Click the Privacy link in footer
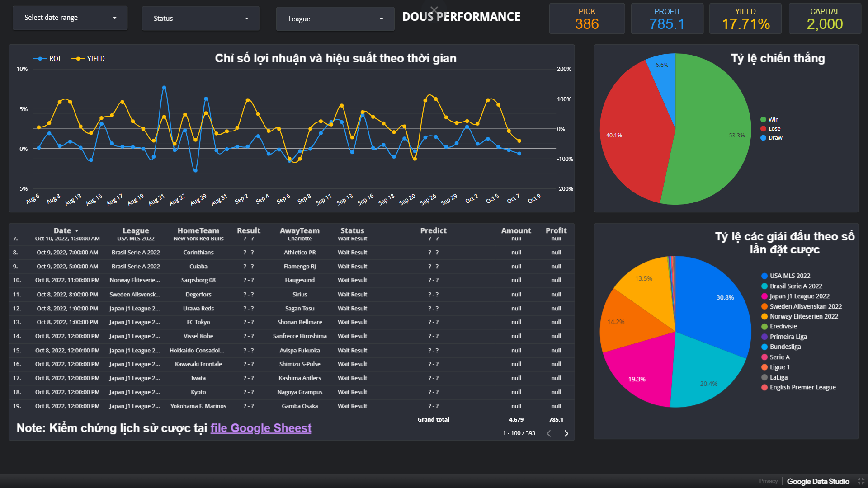This screenshot has width=868, height=488. coord(768,481)
